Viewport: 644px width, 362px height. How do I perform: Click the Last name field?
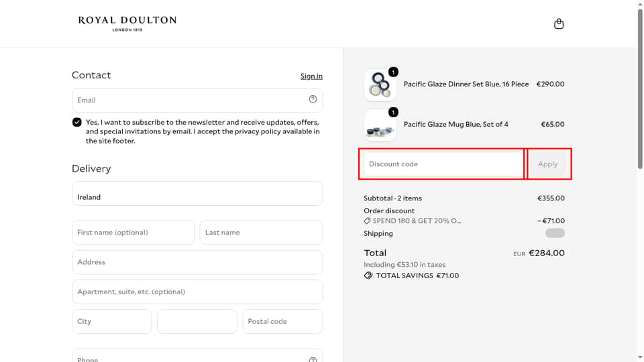pos(261,233)
